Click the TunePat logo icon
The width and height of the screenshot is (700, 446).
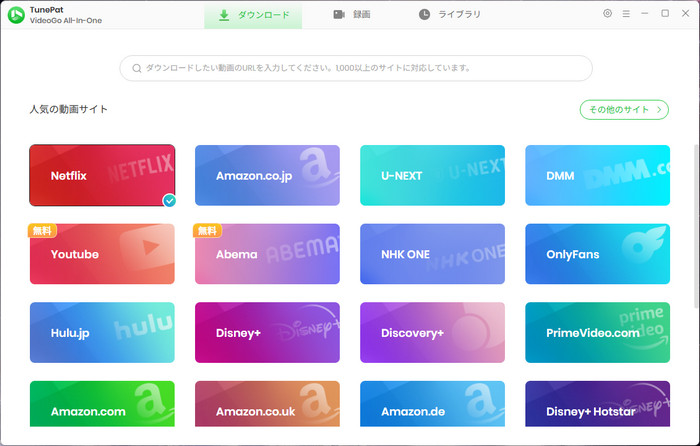16,15
